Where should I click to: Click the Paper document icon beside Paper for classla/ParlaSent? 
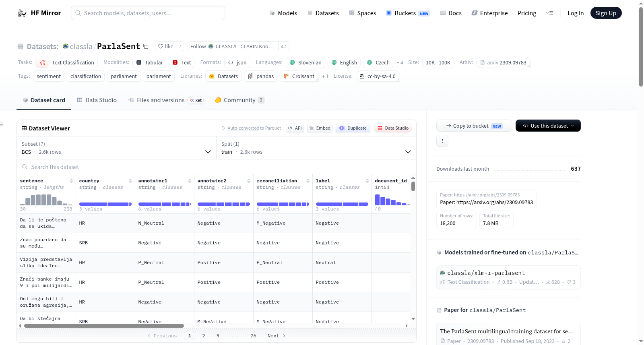click(440, 310)
